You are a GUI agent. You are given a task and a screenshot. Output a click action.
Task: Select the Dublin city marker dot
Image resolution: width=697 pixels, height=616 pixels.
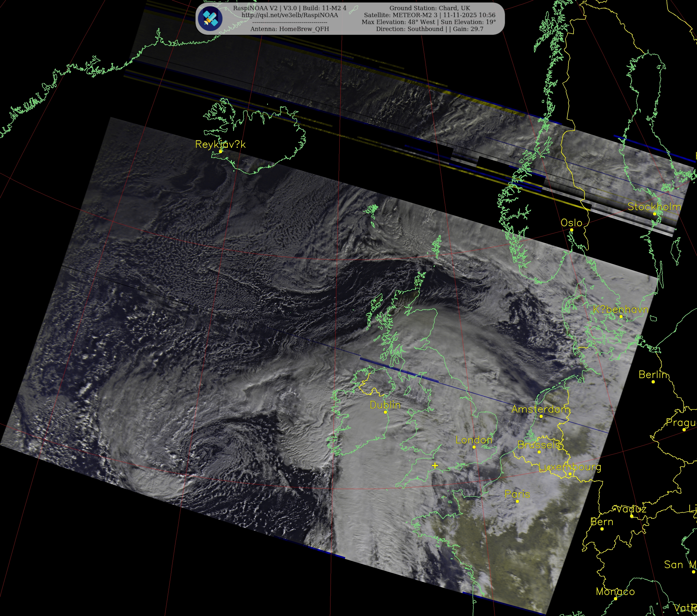[385, 412]
